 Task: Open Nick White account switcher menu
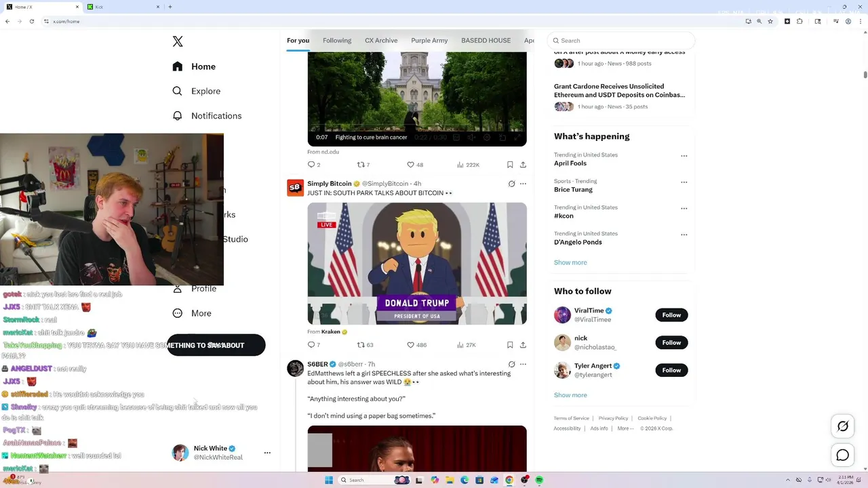point(267,453)
